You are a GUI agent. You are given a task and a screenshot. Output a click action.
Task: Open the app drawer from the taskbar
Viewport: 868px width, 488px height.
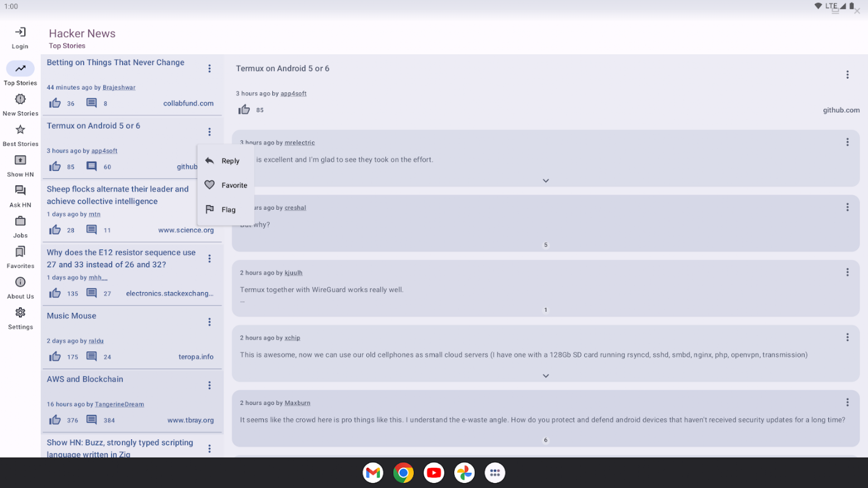tap(495, 473)
